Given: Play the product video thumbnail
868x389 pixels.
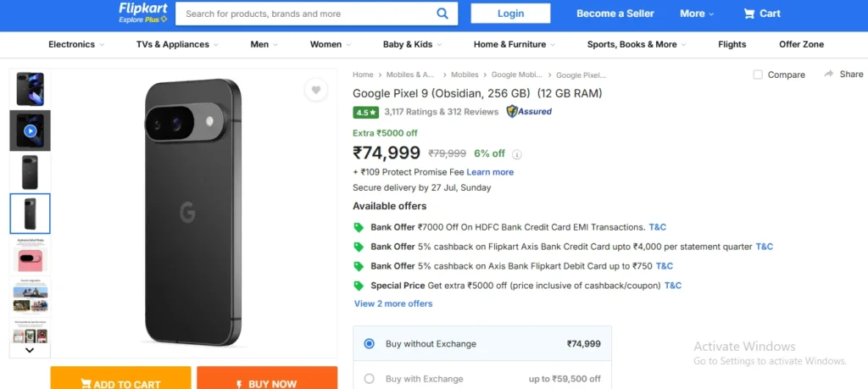Looking at the screenshot, I should point(30,131).
